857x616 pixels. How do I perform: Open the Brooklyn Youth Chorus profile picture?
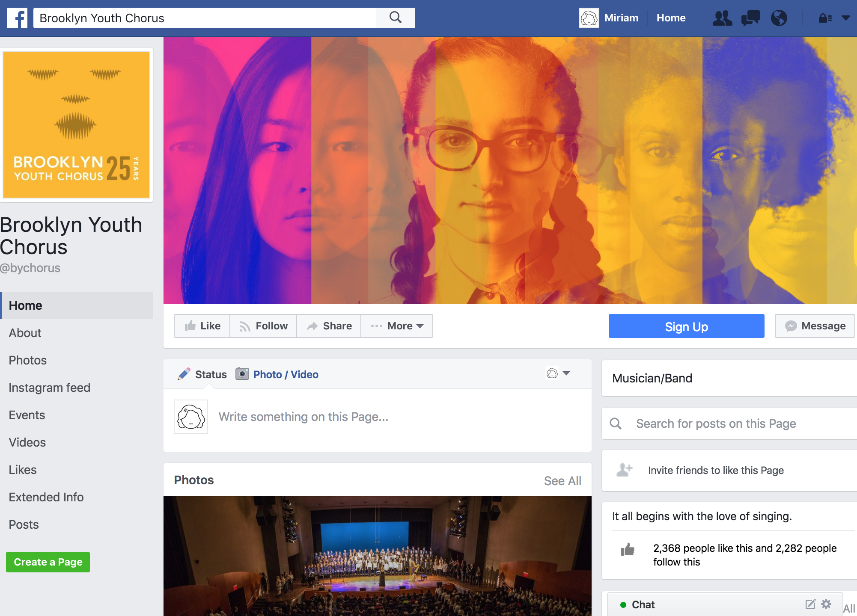pos(76,125)
